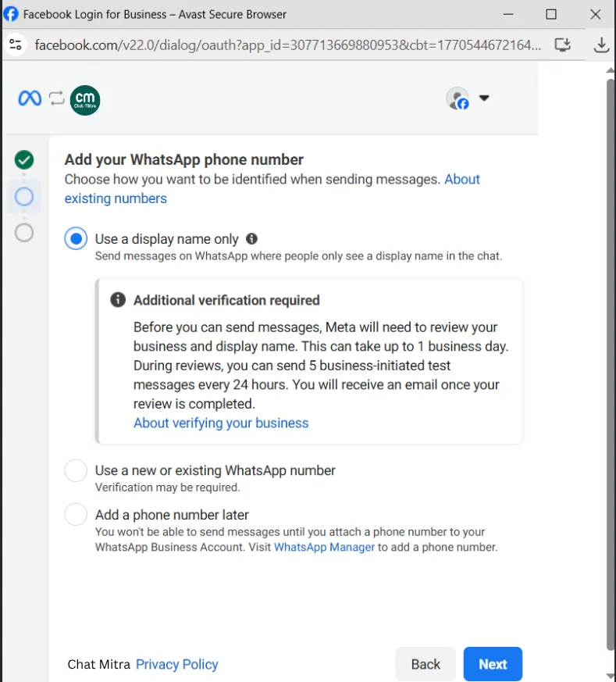Click the scrollbar up arrow
This screenshot has width=616, height=682.
click(x=611, y=70)
